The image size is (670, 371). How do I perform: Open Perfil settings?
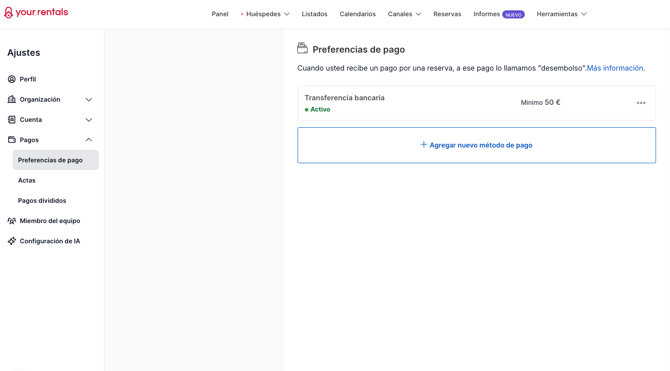(28, 79)
